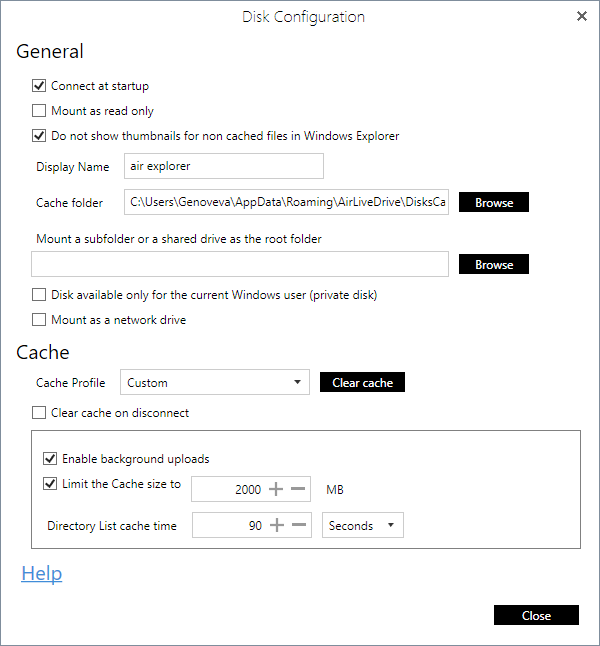Click the root subfolder path field

click(x=240, y=264)
